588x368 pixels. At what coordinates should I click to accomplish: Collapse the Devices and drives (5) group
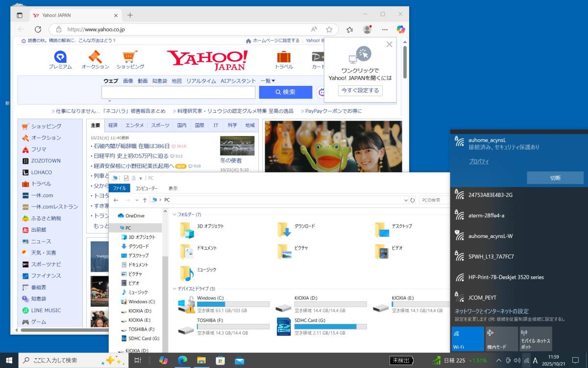(x=174, y=289)
